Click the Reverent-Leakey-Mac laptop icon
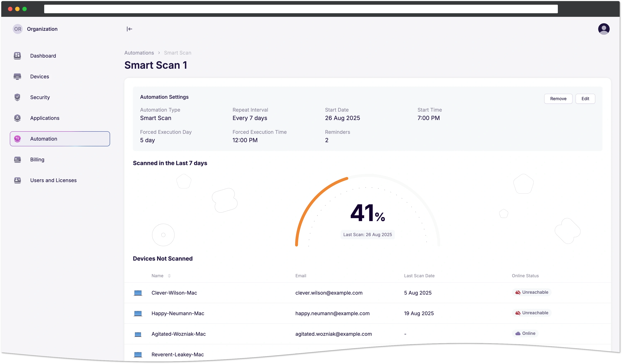 point(138,355)
